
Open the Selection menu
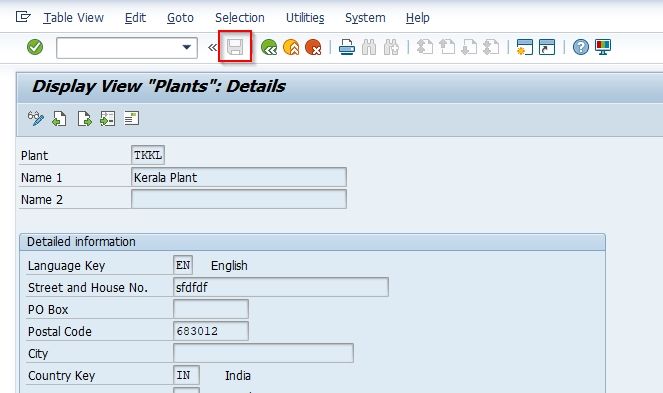240,18
